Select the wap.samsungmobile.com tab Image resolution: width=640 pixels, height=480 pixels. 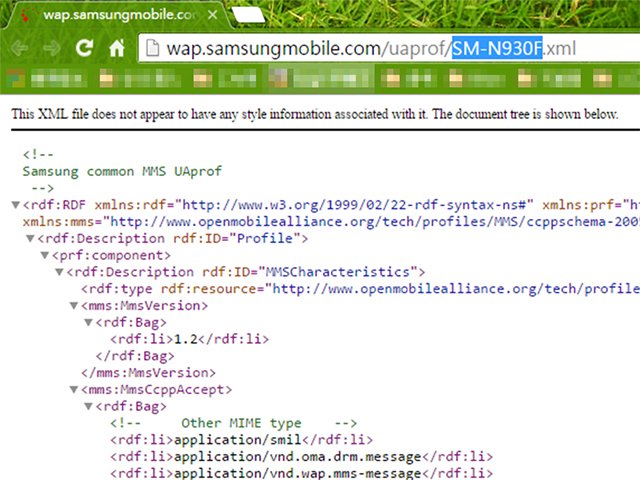[x=118, y=15]
